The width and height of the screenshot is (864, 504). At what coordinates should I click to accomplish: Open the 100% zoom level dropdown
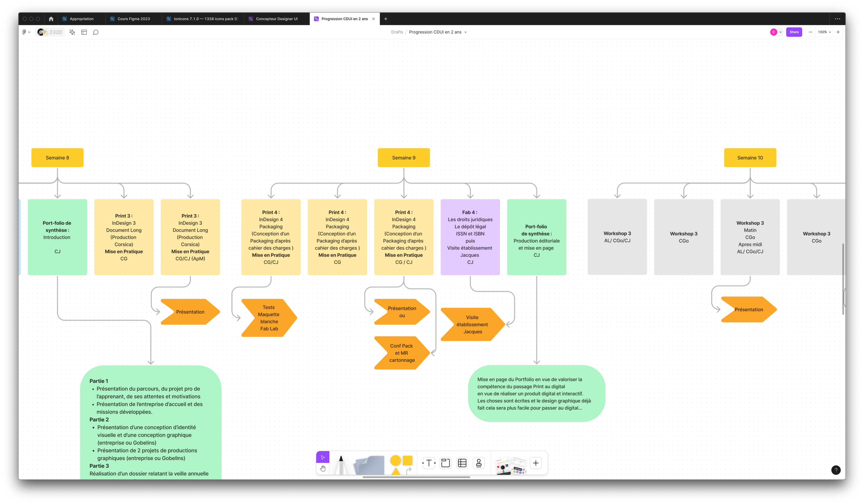[824, 32]
